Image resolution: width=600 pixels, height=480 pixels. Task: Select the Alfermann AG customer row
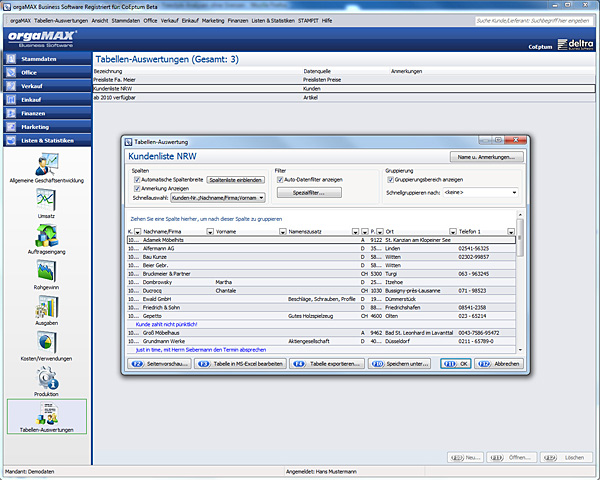pyautogui.click(x=321, y=248)
